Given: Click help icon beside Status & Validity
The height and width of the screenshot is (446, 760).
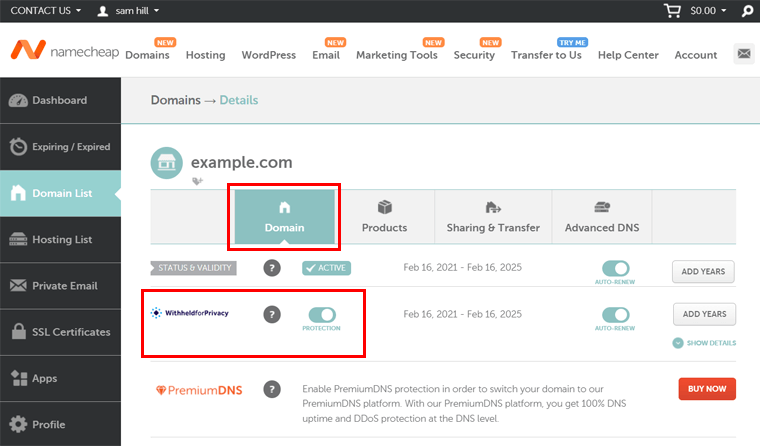Looking at the screenshot, I should (x=271, y=268).
